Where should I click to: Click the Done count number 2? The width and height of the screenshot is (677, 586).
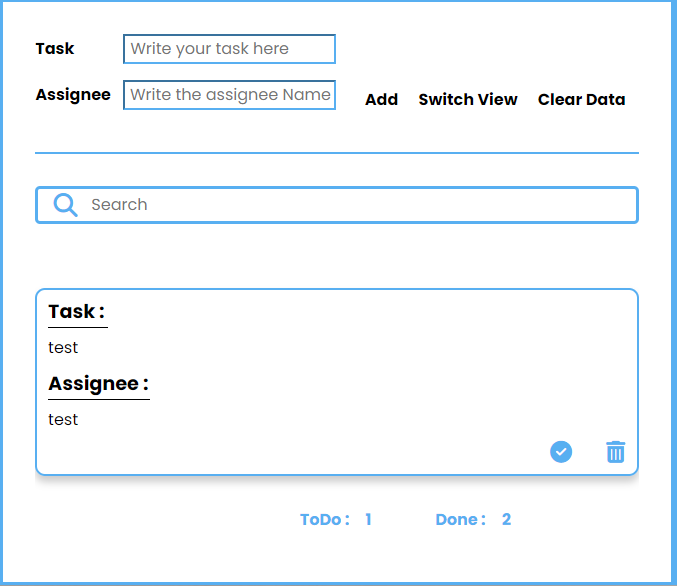506,519
